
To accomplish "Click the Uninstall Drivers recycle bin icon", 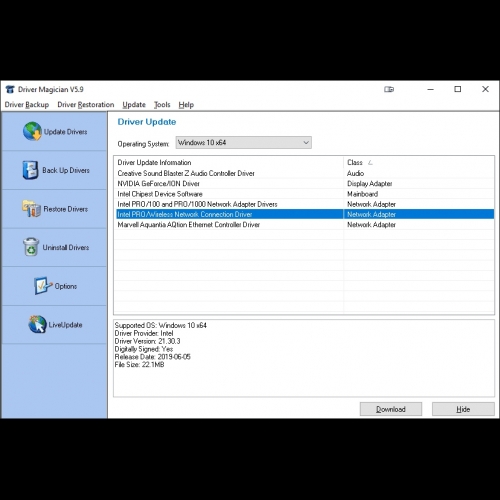I will (x=31, y=247).
